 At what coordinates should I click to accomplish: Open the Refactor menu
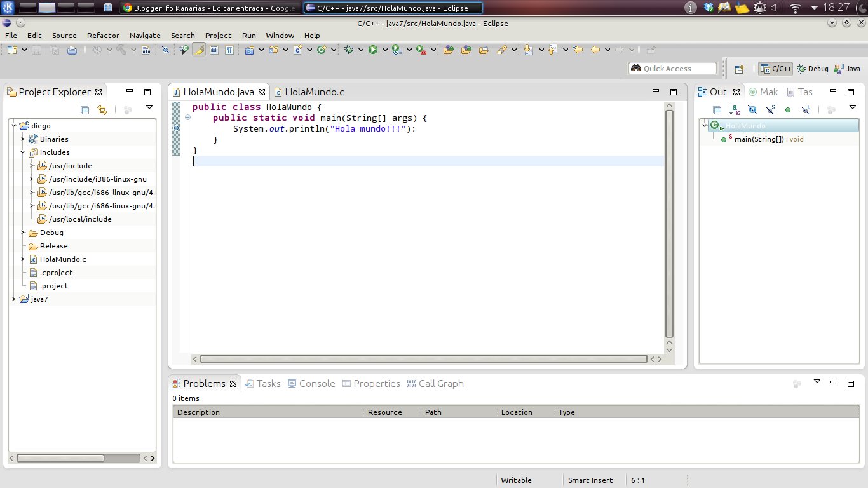tap(102, 36)
